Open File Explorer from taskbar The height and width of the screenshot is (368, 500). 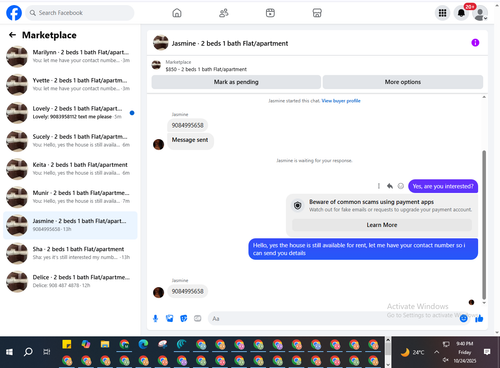(105, 344)
